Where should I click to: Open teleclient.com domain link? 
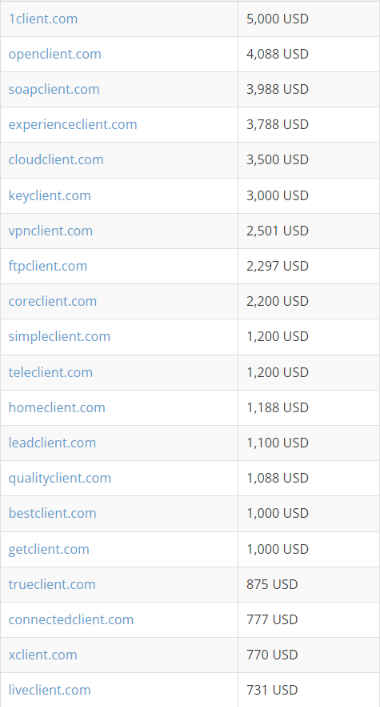pos(50,372)
